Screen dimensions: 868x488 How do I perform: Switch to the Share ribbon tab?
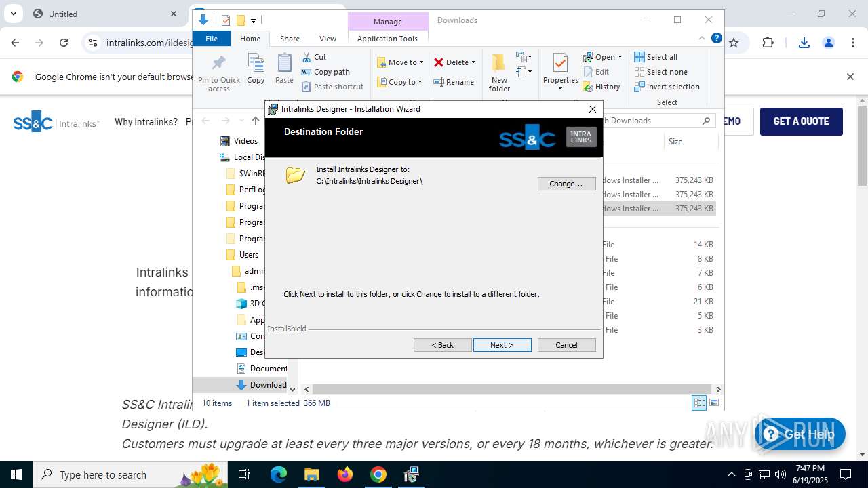(x=290, y=39)
